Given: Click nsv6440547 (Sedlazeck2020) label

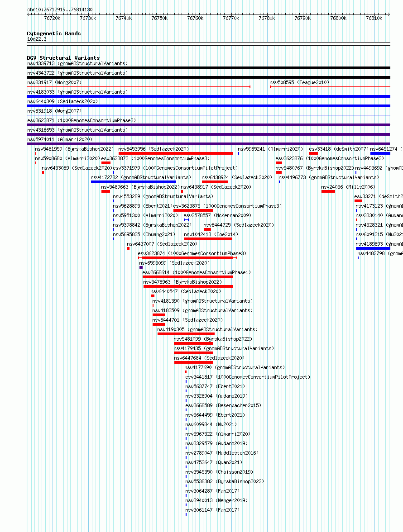Looking at the screenshot, I should (x=186, y=291).
